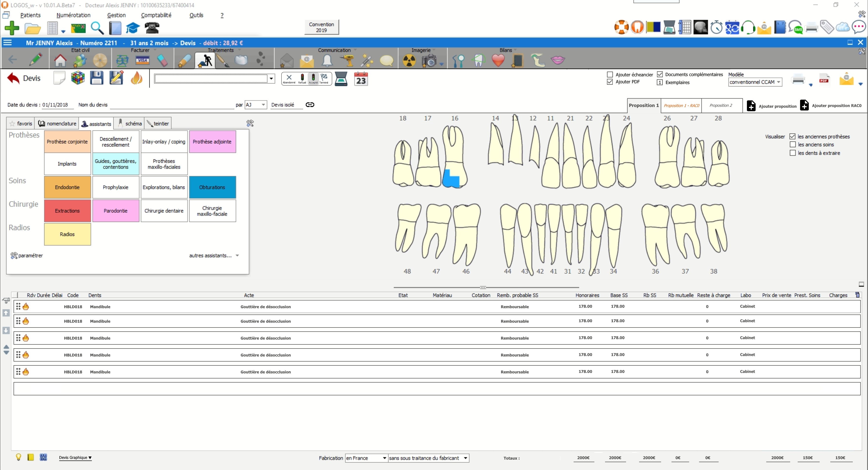Open the radiation symbol imaging icon
Screen dimensions: 868x470
click(x=409, y=61)
